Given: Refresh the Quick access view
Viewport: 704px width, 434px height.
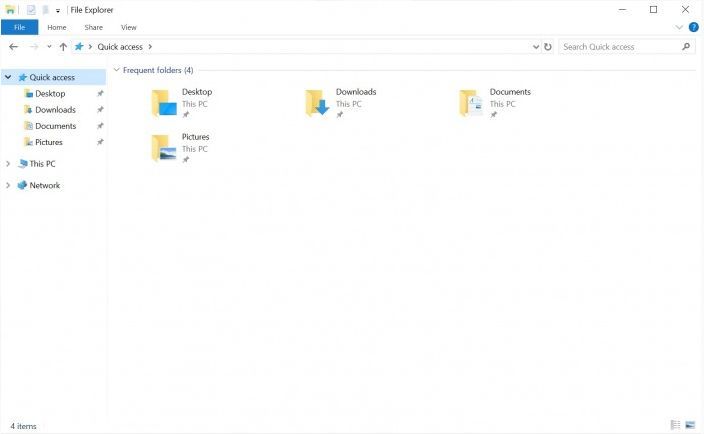Looking at the screenshot, I should click(x=547, y=47).
